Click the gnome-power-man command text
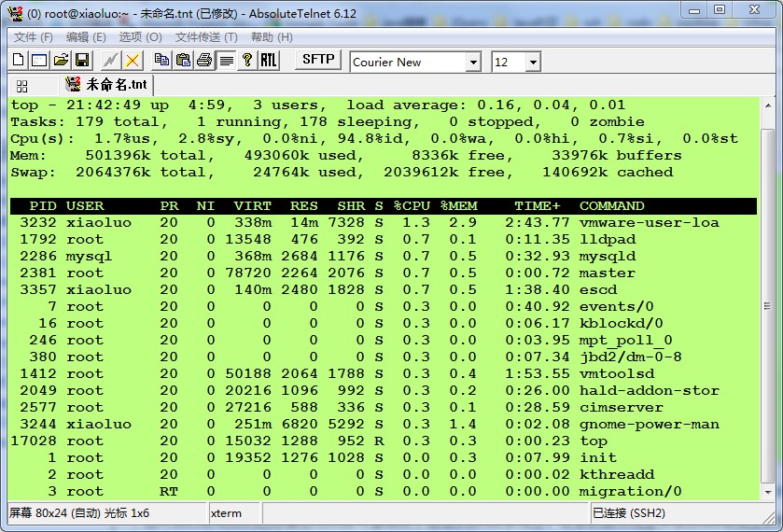Screen dimensions: 783x532 point(650,425)
